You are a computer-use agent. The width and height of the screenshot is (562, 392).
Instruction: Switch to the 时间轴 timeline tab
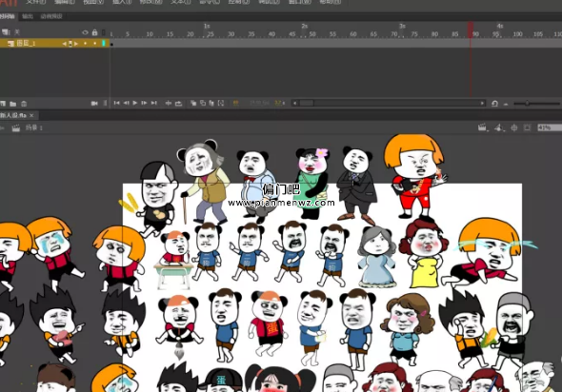coord(8,16)
